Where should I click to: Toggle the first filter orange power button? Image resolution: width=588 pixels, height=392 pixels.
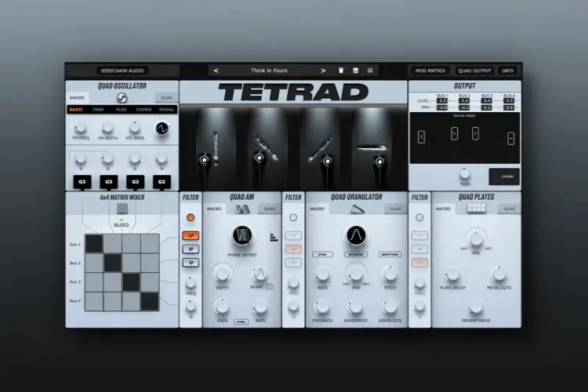[x=191, y=217]
